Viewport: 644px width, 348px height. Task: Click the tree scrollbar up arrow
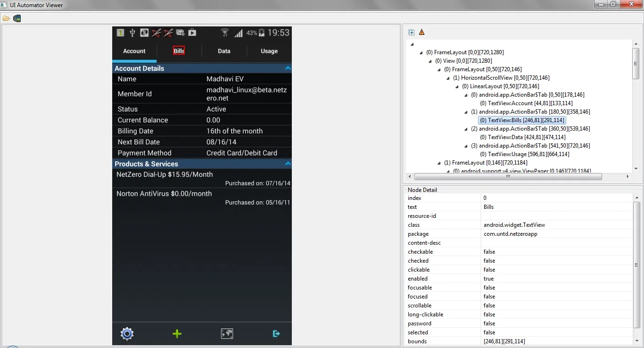(x=636, y=43)
